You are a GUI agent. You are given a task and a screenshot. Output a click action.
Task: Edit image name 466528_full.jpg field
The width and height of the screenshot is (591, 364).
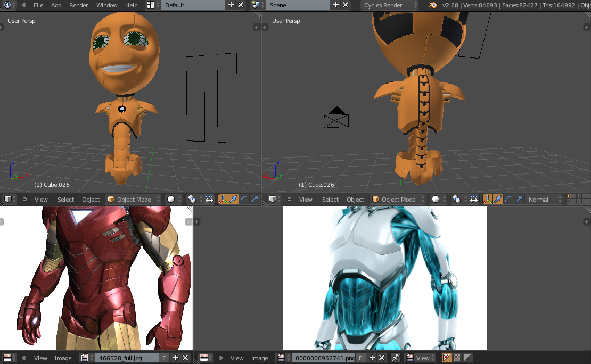(x=127, y=358)
